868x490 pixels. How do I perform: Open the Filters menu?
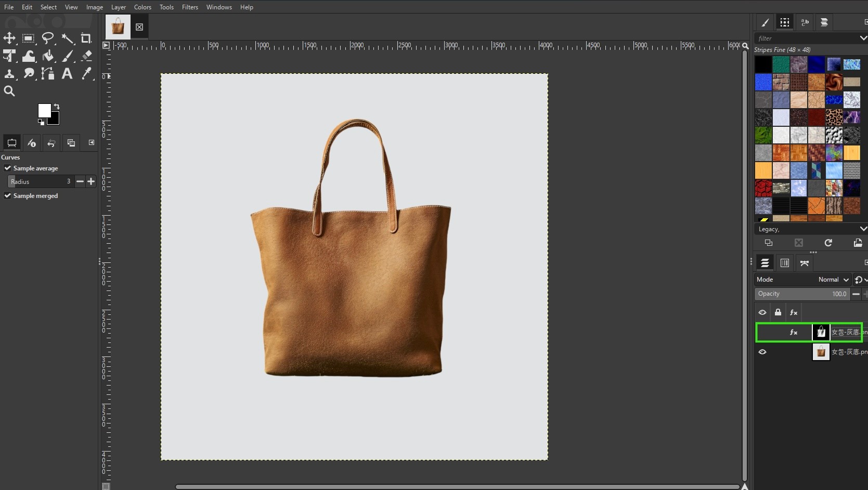coord(190,7)
